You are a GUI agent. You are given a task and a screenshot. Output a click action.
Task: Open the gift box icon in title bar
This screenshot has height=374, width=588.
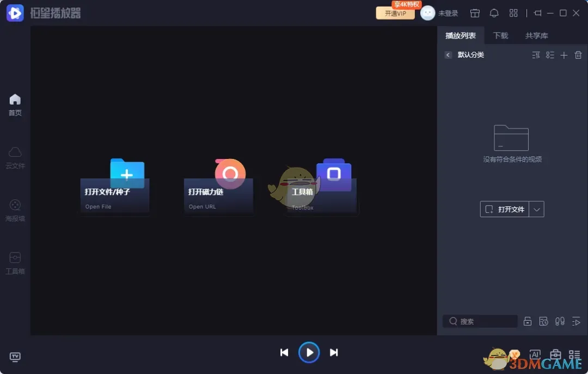pos(475,13)
